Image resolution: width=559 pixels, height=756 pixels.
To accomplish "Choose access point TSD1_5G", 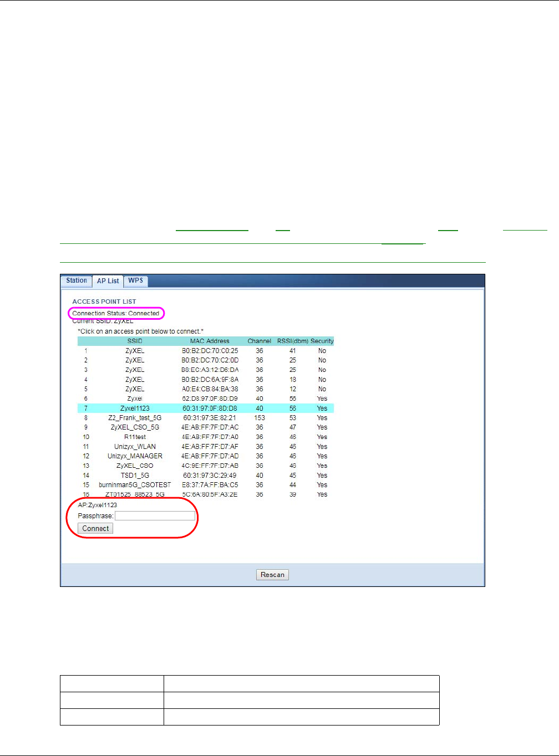I will (206, 476).
